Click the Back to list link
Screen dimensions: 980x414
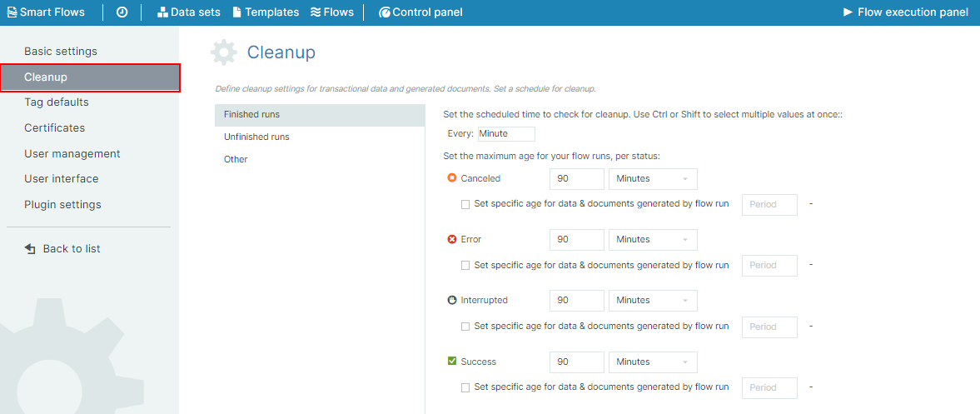[62, 249]
